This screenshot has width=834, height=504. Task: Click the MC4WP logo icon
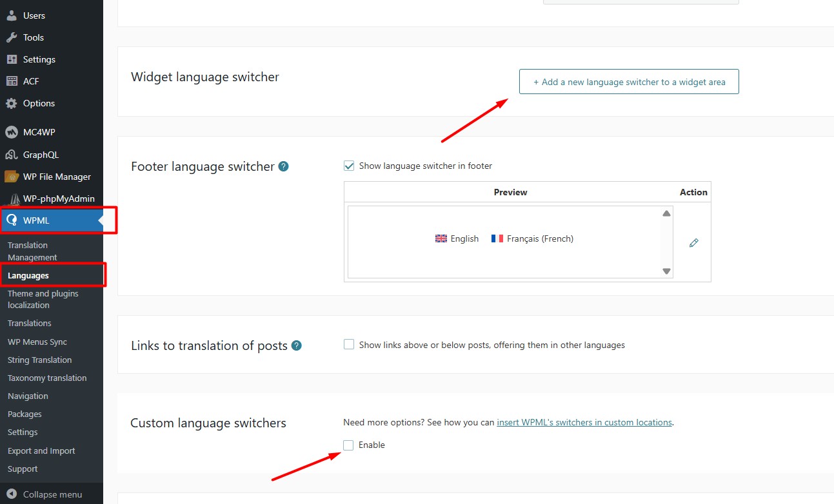pos(12,132)
